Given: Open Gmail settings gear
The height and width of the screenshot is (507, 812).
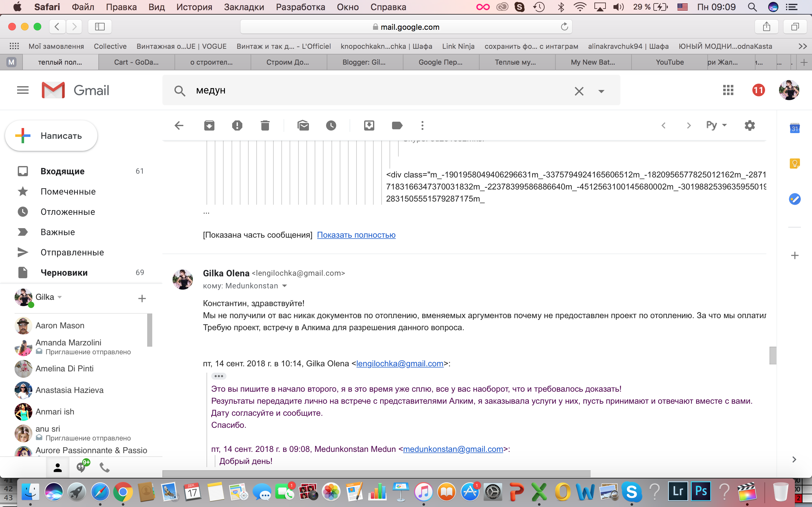Looking at the screenshot, I should pyautogui.click(x=750, y=125).
